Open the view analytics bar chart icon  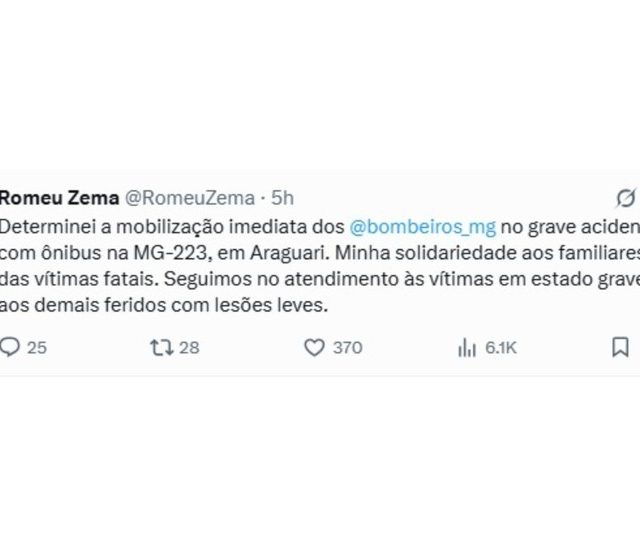467,348
